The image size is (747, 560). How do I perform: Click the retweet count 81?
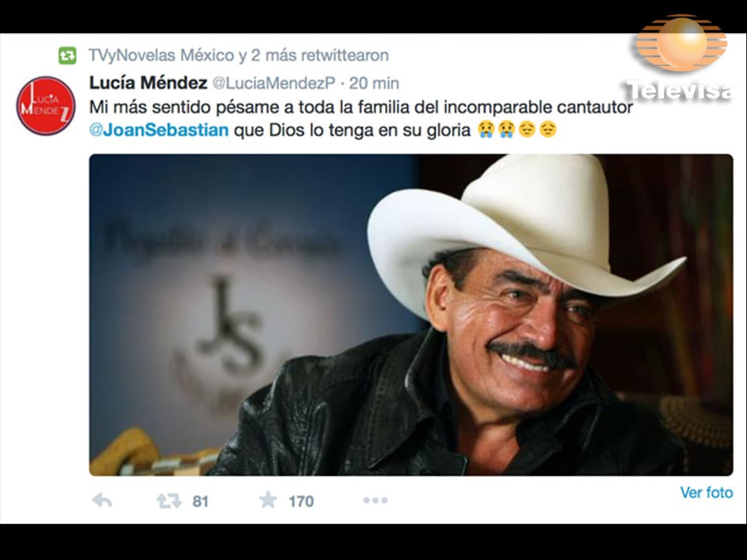200,501
